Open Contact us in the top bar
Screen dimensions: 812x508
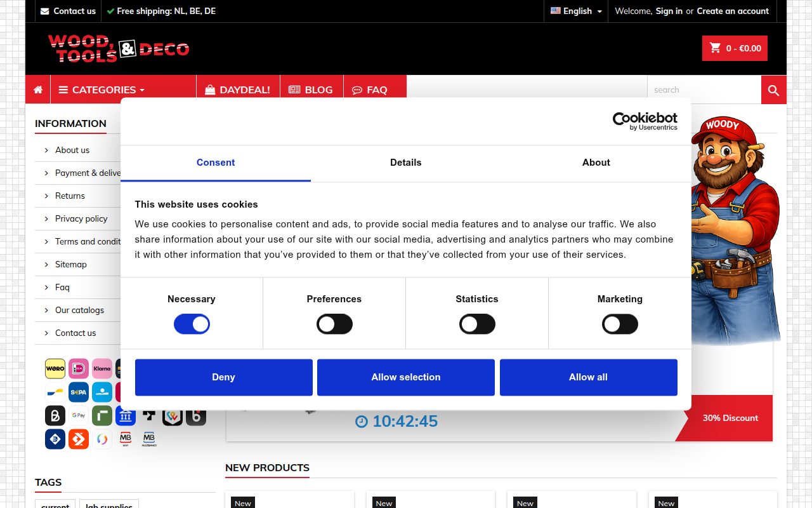(68, 11)
